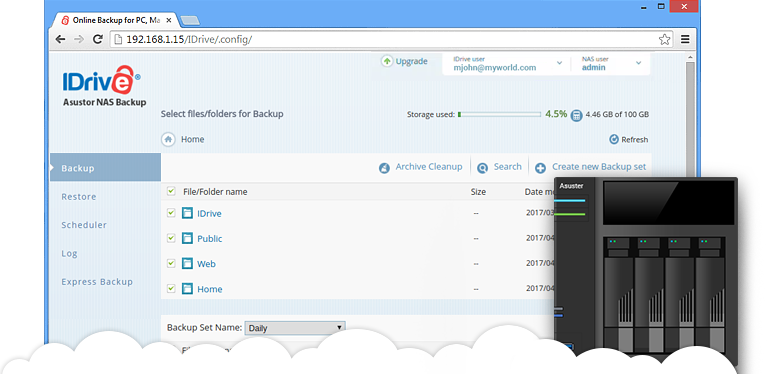Open the Backup Set Name Daily dropdown
This screenshot has height=374, width=774.
pyautogui.click(x=295, y=328)
